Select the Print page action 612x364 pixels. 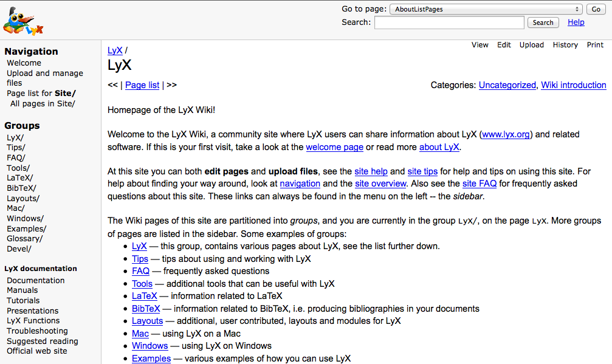coord(595,45)
